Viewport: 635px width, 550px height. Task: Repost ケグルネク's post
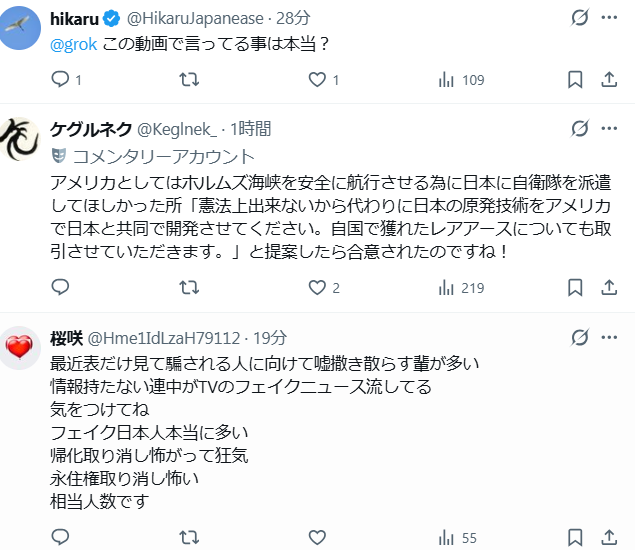click(x=188, y=288)
